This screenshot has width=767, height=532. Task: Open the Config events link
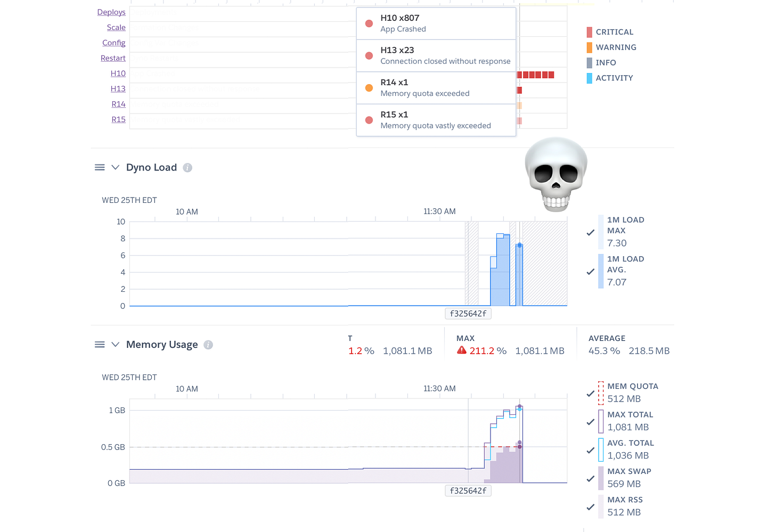point(114,43)
